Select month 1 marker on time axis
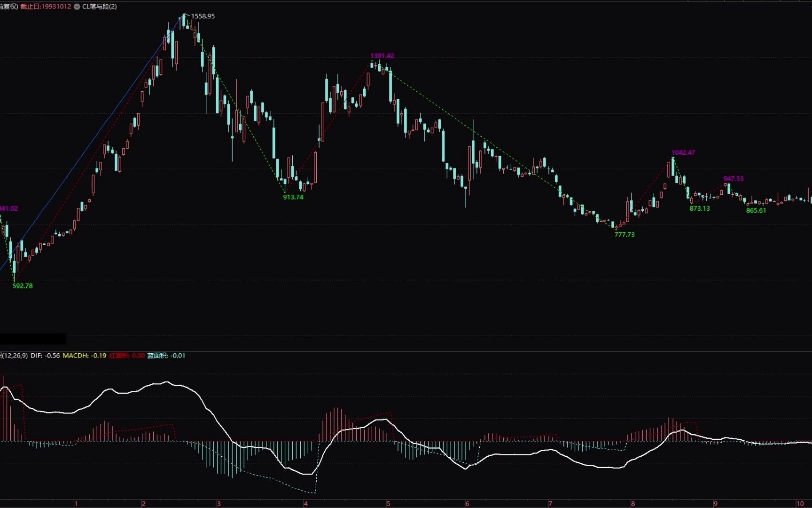Viewport: 812px width, 508px height. (x=76, y=504)
